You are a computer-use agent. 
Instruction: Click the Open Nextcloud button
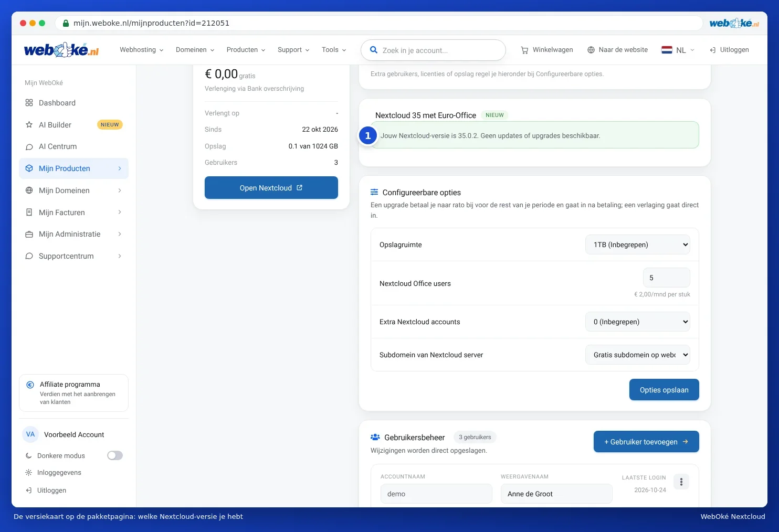point(271,188)
